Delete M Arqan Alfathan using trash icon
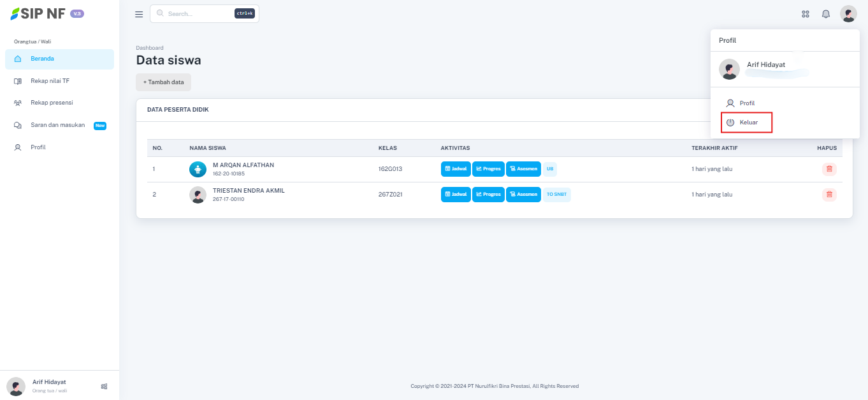Image resolution: width=868 pixels, height=400 pixels. tap(829, 169)
